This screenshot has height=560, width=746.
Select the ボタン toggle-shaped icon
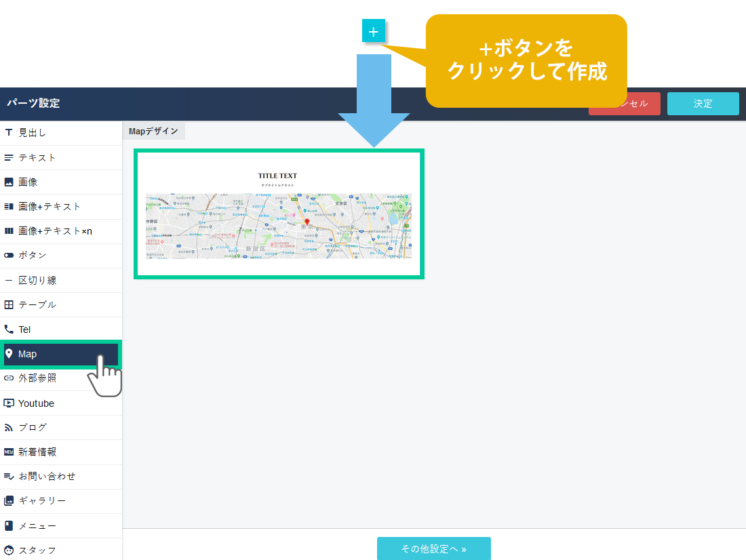9,256
